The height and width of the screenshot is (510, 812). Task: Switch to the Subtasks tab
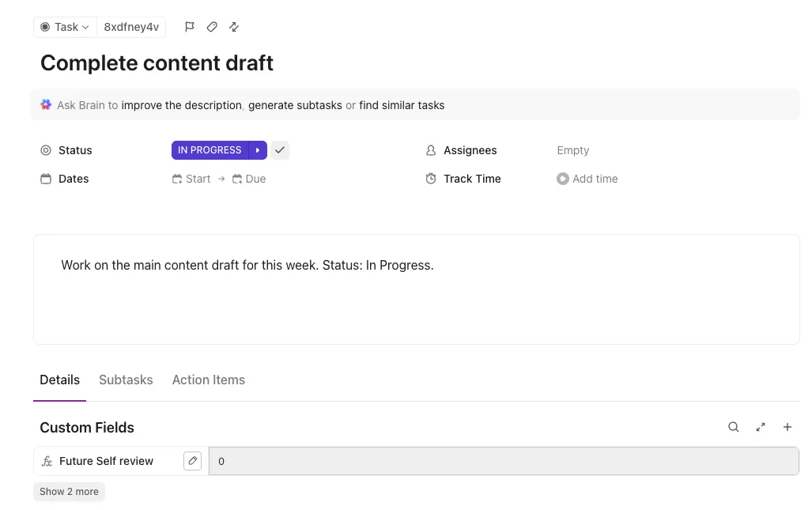[126, 380]
